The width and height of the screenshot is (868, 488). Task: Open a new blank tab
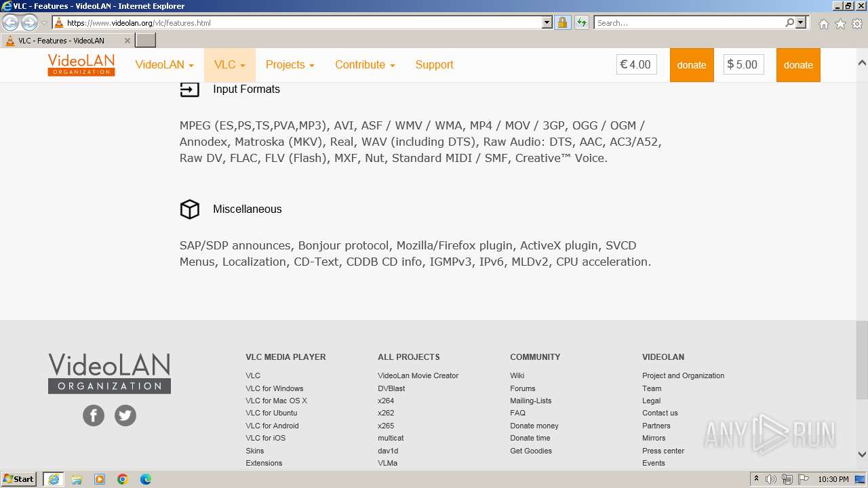point(146,41)
